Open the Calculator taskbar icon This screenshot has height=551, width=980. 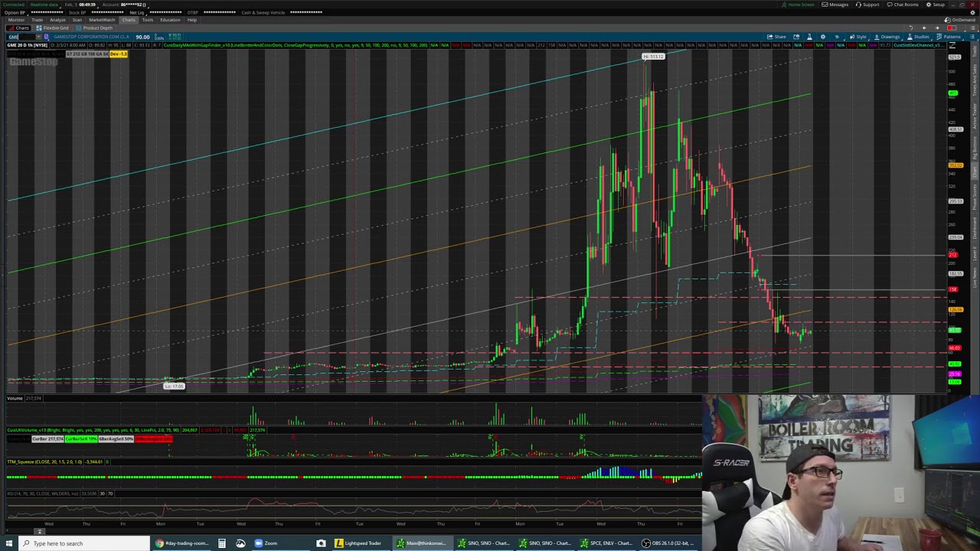coord(221,543)
